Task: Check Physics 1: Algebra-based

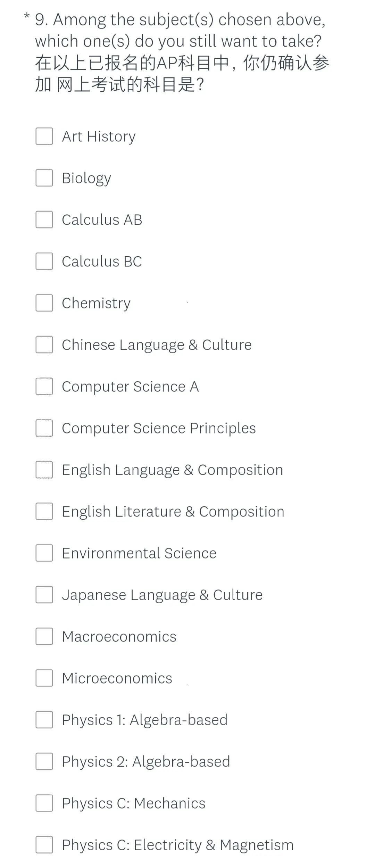Action: click(44, 720)
